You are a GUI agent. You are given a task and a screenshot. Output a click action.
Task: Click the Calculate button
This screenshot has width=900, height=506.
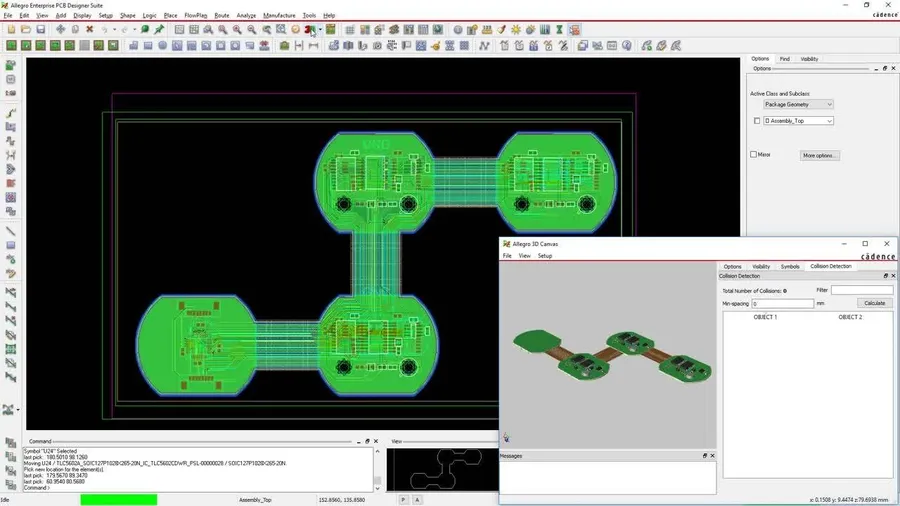(875, 303)
